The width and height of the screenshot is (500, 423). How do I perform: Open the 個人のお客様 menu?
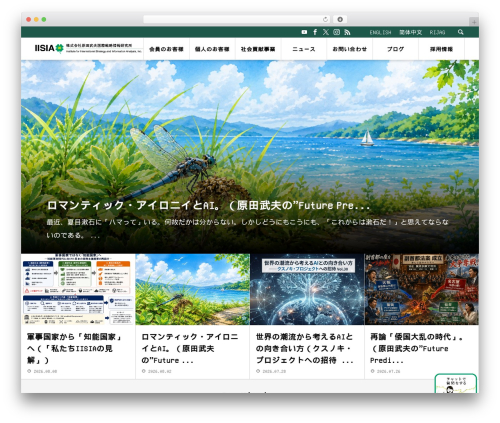[212, 49]
